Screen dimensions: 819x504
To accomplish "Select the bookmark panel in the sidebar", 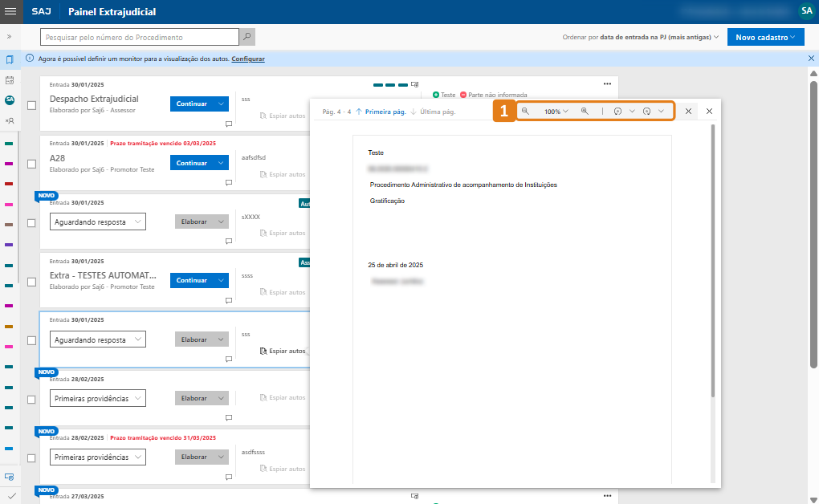I will coord(10,60).
